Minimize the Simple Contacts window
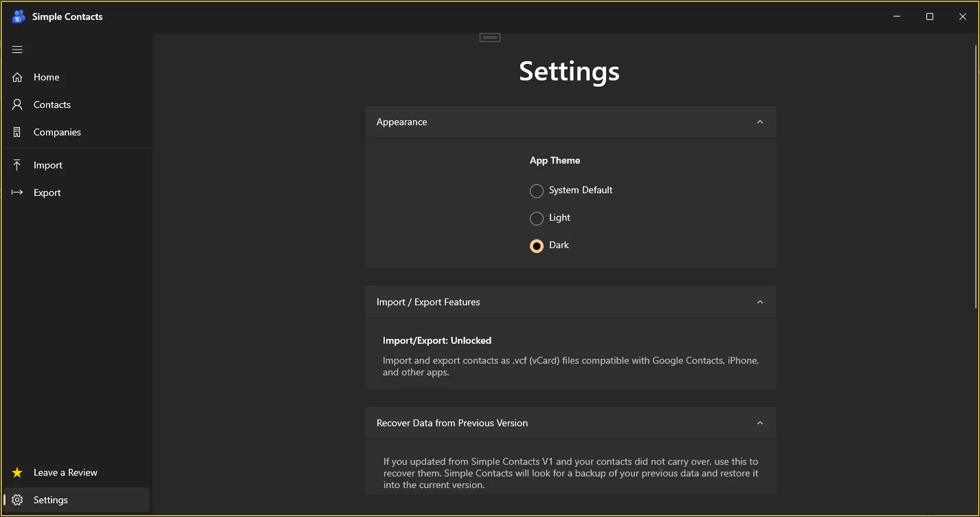The width and height of the screenshot is (980, 517). [x=897, y=16]
